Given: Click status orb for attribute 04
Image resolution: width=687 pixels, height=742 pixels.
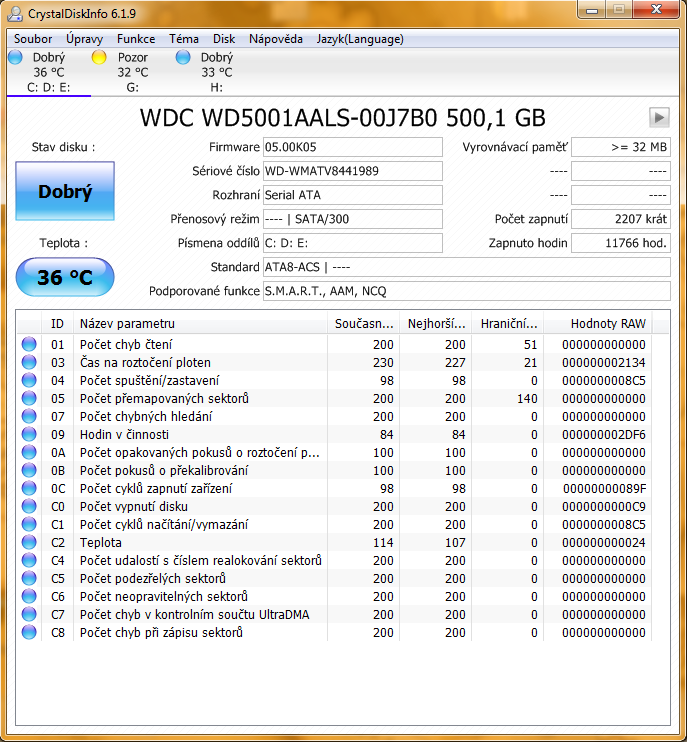Looking at the screenshot, I should [x=29, y=380].
